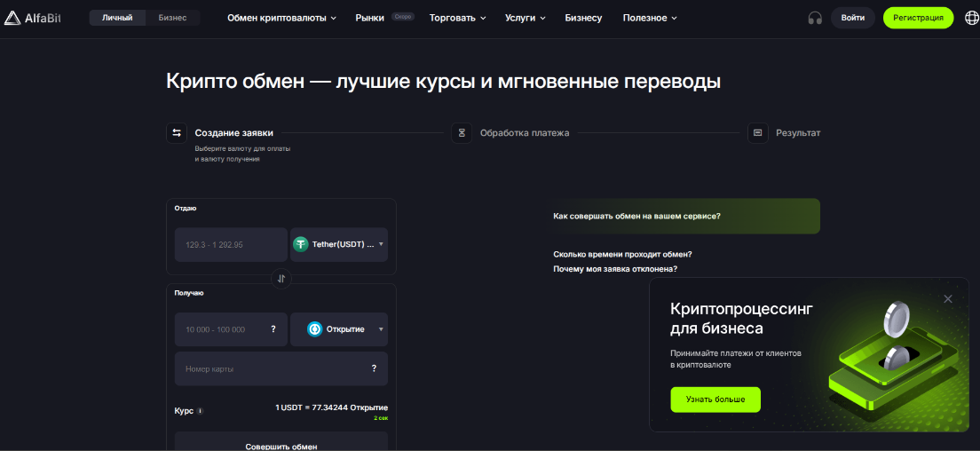The width and height of the screenshot is (980, 451).
Task: Select the Создание заявки step icon
Action: [177, 133]
